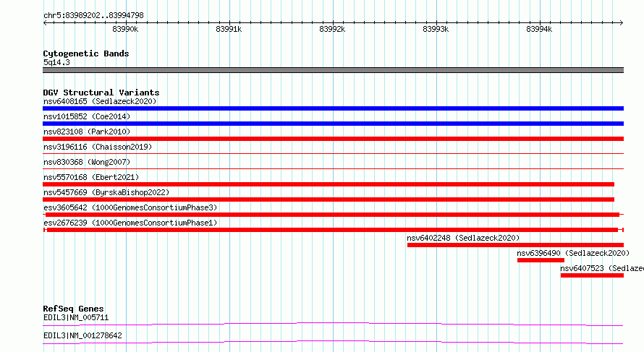Viewport: 644px width, 352px height.
Task: Select the red bar under nsv823108
Action: point(333,139)
